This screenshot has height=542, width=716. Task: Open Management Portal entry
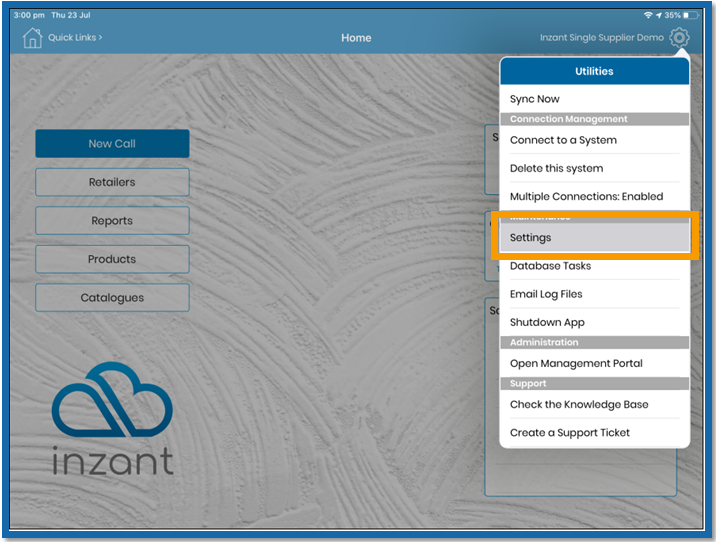pos(594,363)
